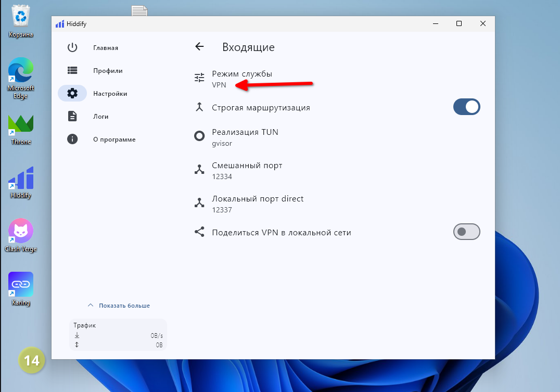Viewport: 560px width, 392px height.
Task: Go to the Главная menu item
Action: (106, 48)
